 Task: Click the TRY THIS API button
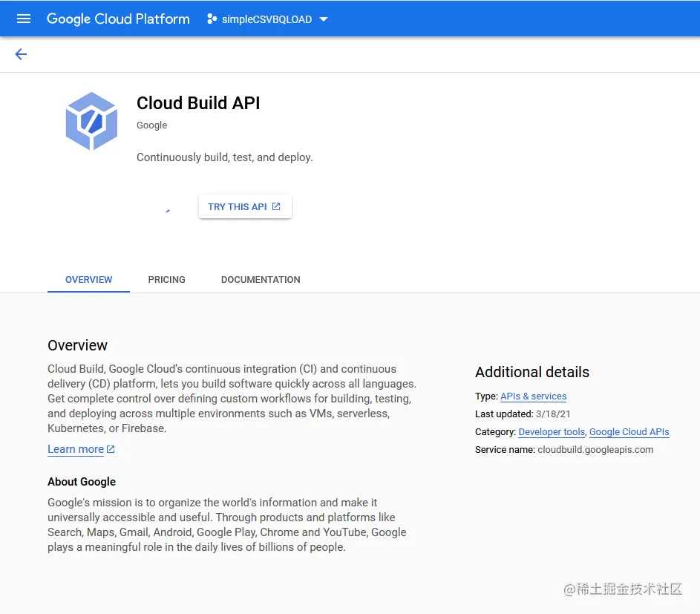tap(245, 206)
